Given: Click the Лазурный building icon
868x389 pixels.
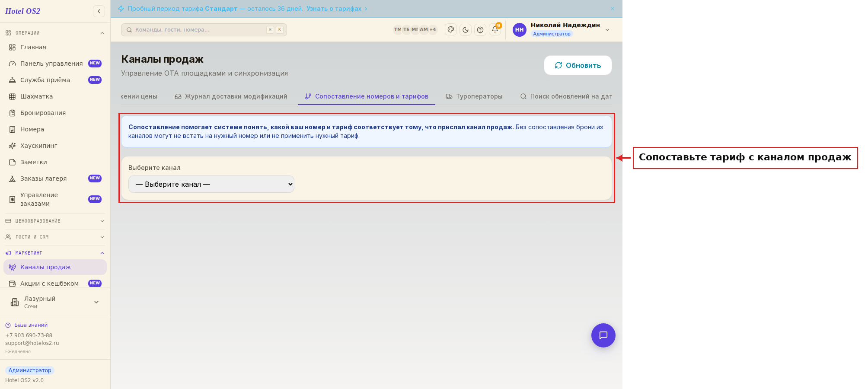Looking at the screenshot, I should click(15, 302).
